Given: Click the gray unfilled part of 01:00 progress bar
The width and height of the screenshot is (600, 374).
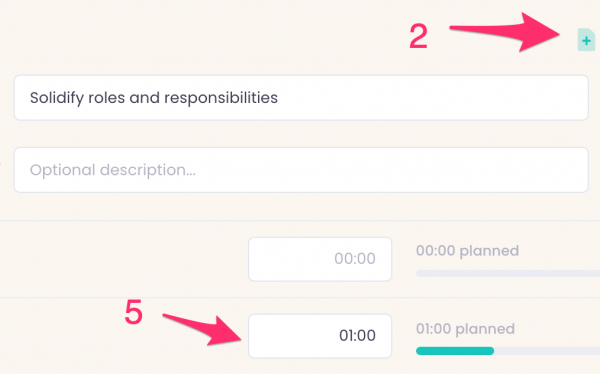Looking at the screenshot, I should (547, 351).
